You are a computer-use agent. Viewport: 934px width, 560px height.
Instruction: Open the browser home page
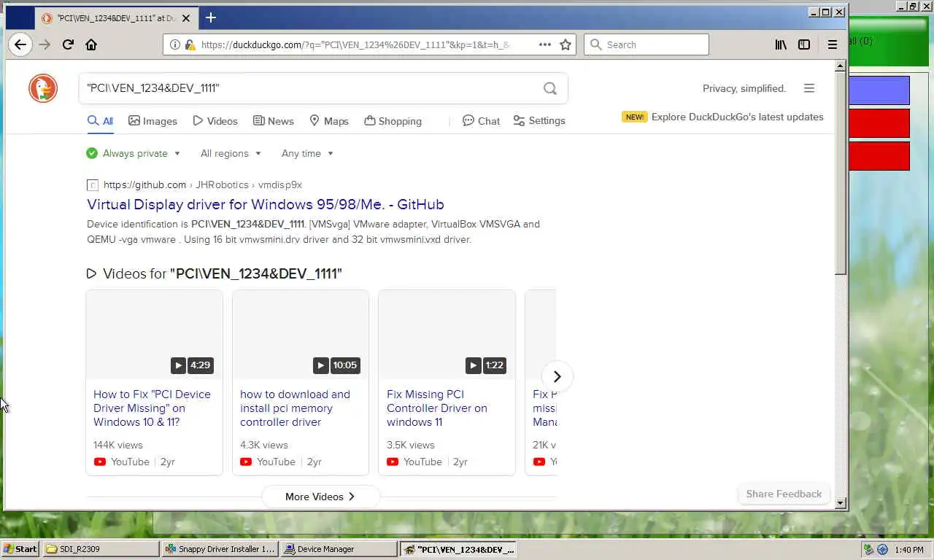pyautogui.click(x=91, y=44)
